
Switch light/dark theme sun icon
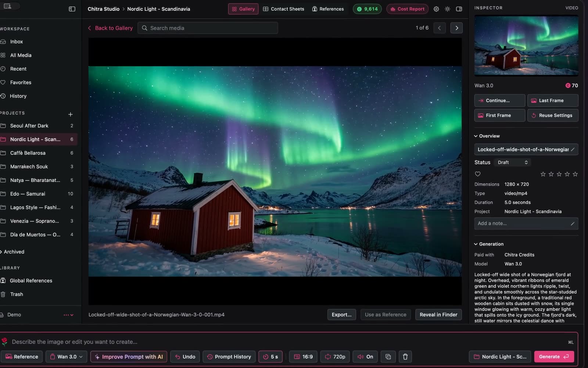click(447, 9)
